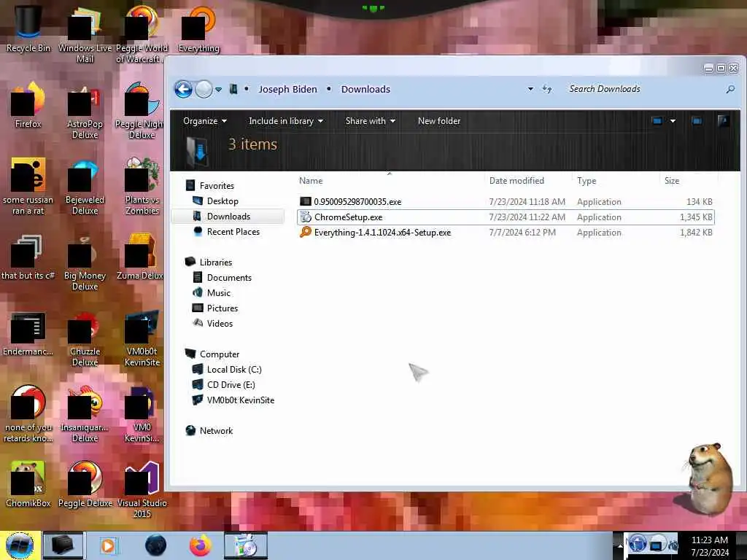Viewport: 747px width, 560px height.
Task: Select Everything-1.4.1.1024.x64-Setup.exe file
Action: (506, 233)
